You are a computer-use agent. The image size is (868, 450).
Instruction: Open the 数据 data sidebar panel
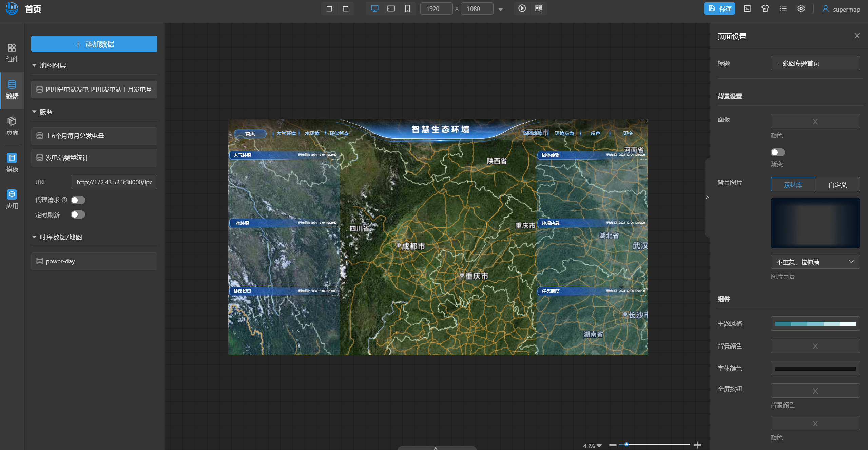coord(12,90)
